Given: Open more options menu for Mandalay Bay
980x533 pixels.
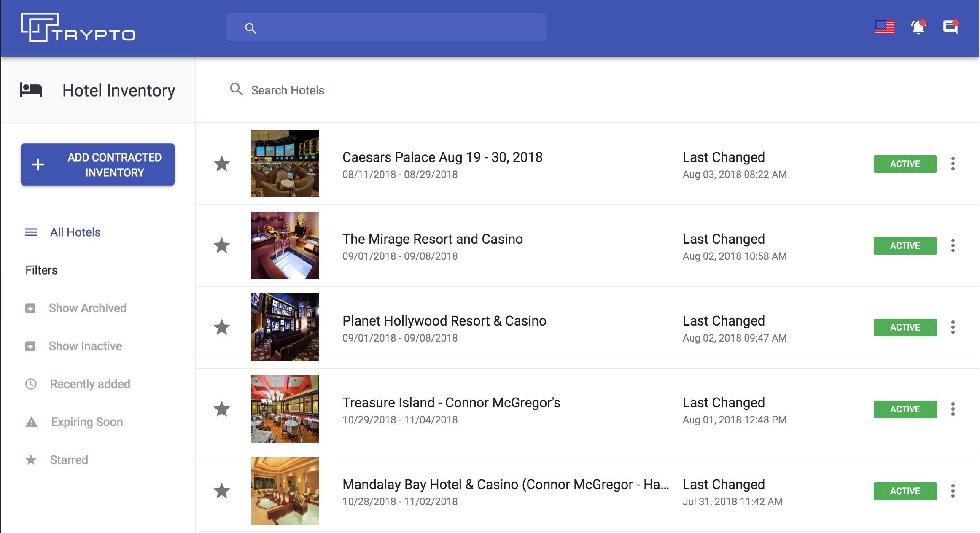Looking at the screenshot, I should pos(953,491).
